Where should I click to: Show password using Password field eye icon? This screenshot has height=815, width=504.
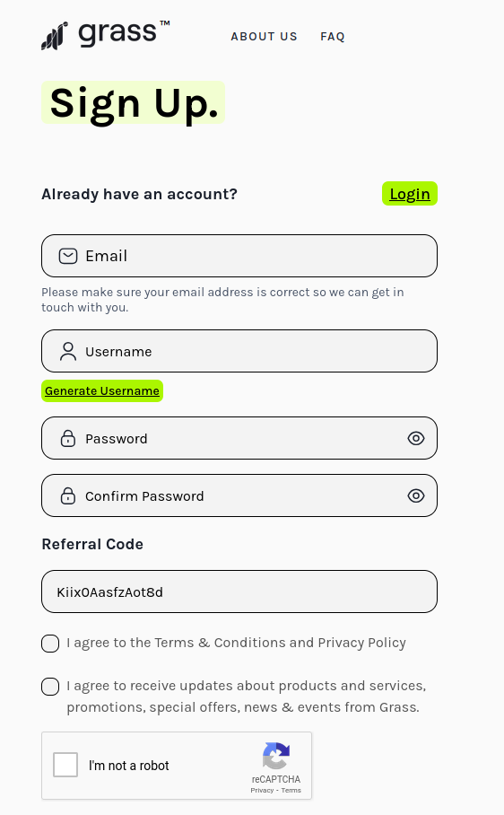(x=416, y=438)
